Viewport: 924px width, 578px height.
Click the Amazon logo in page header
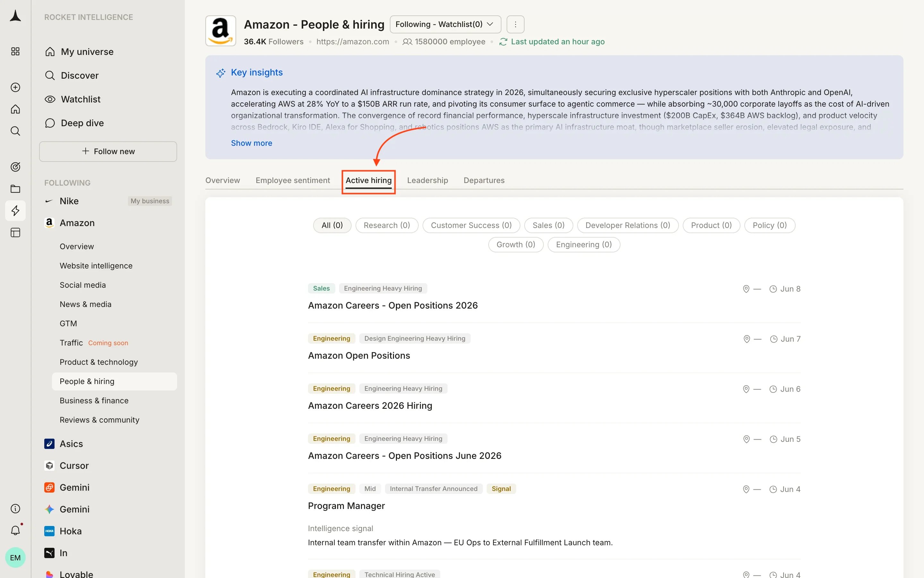point(221,31)
